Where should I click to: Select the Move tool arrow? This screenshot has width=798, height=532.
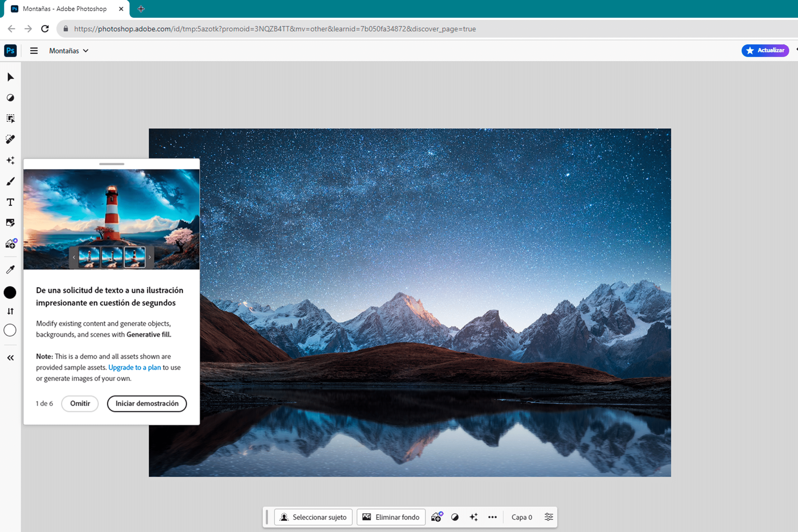pyautogui.click(x=11, y=77)
